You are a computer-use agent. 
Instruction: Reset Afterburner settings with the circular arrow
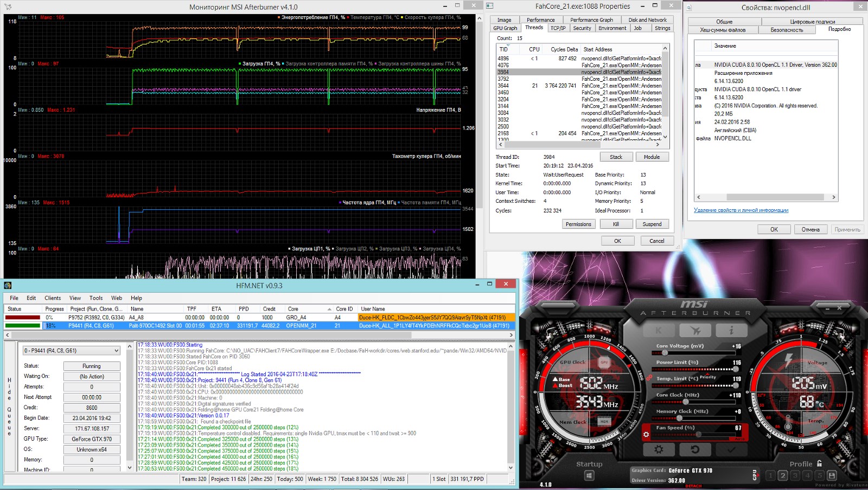click(695, 449)
